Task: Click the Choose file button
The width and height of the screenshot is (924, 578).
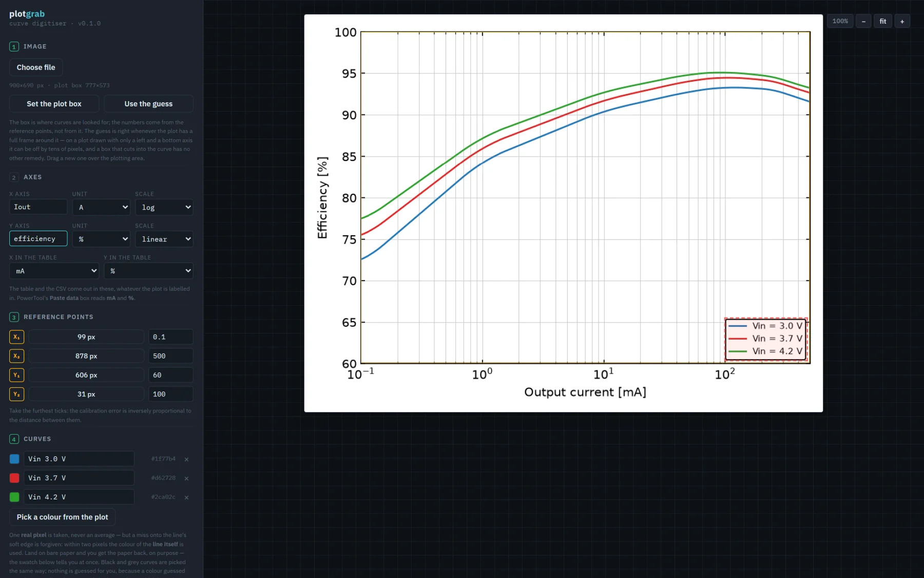Action: click(36, 67)
